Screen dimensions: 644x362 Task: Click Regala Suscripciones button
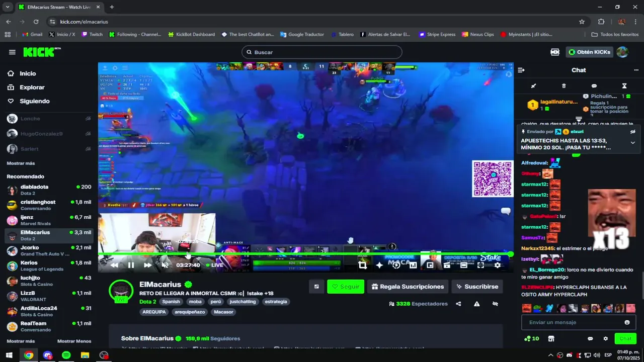click(408, 287)
